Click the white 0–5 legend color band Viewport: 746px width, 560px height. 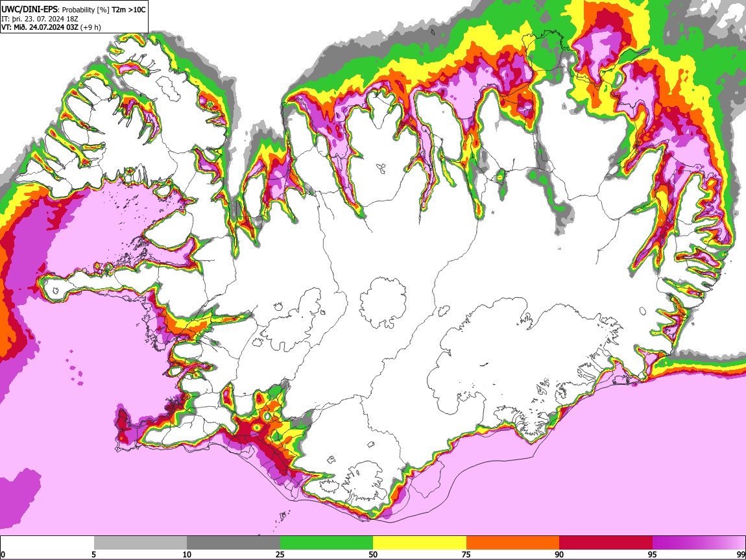pyautogui.click(x=47, y=543)
